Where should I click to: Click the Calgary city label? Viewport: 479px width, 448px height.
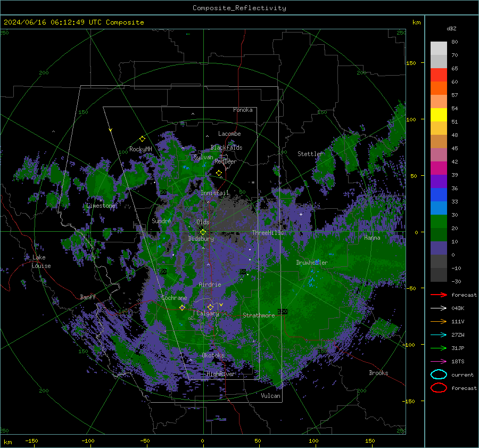click(x=208, y=313)
